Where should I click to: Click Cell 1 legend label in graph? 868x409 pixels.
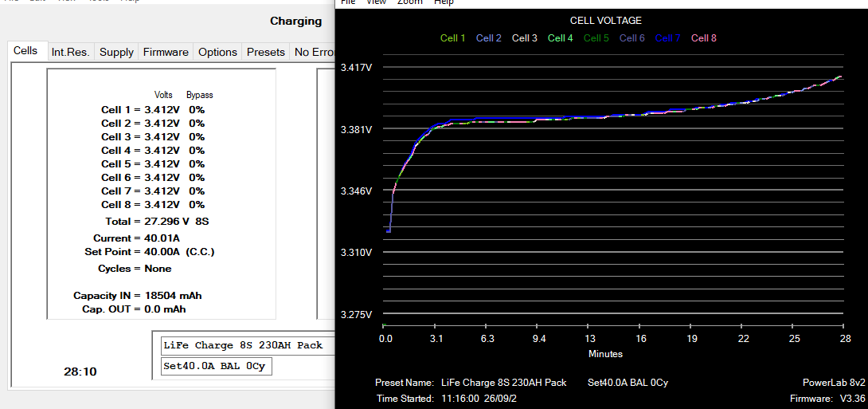453,37
